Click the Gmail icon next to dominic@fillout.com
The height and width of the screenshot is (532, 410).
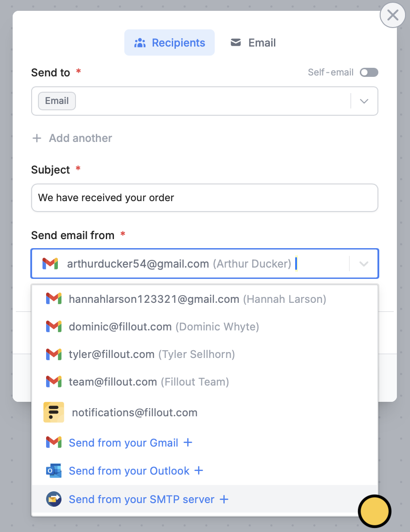pyautogui.click(x=54, y=326)
